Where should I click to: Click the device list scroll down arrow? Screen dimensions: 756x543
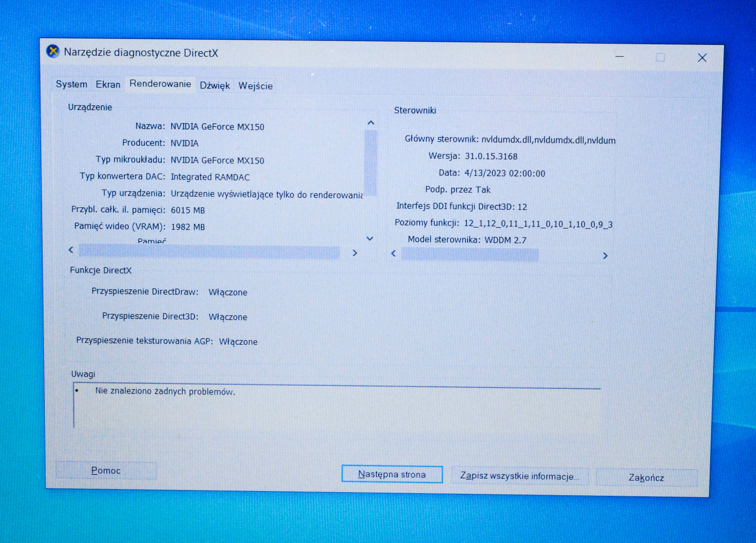point(370,238)
